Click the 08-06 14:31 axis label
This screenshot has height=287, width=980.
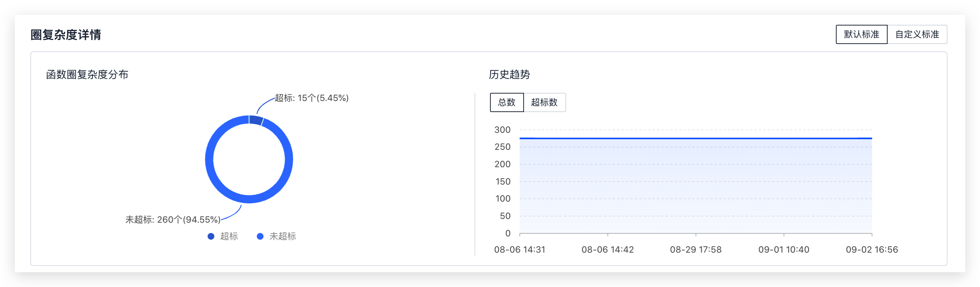click(x=521, y=250)
